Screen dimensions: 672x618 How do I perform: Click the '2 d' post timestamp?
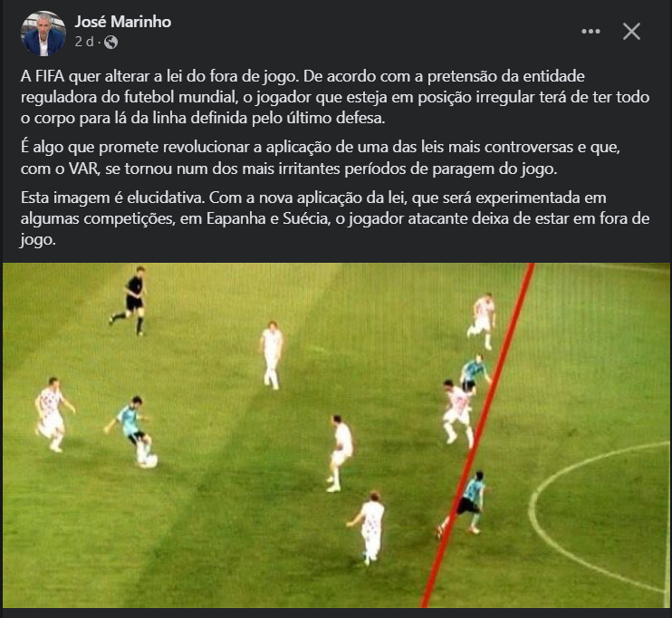point(84,42)
